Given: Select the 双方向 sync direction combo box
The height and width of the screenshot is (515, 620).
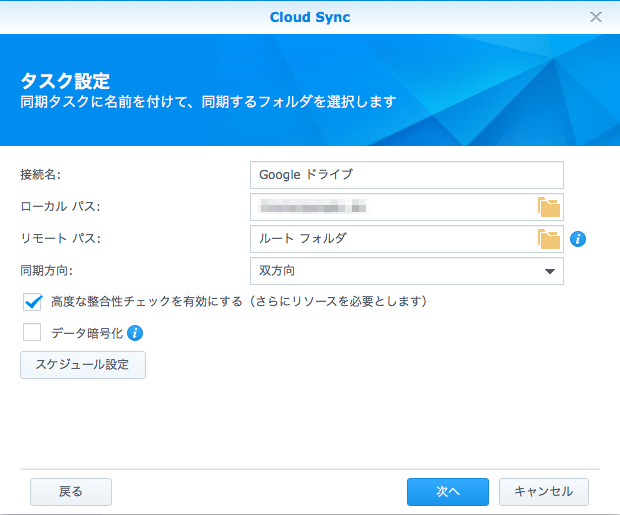Looking at the screenshot, I should click(x=395, y=271).
